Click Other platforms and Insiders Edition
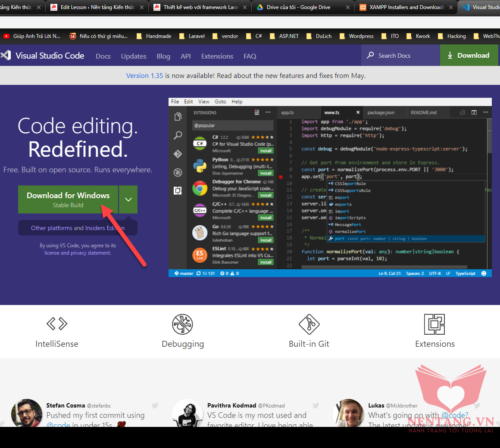 coord(78,228)
